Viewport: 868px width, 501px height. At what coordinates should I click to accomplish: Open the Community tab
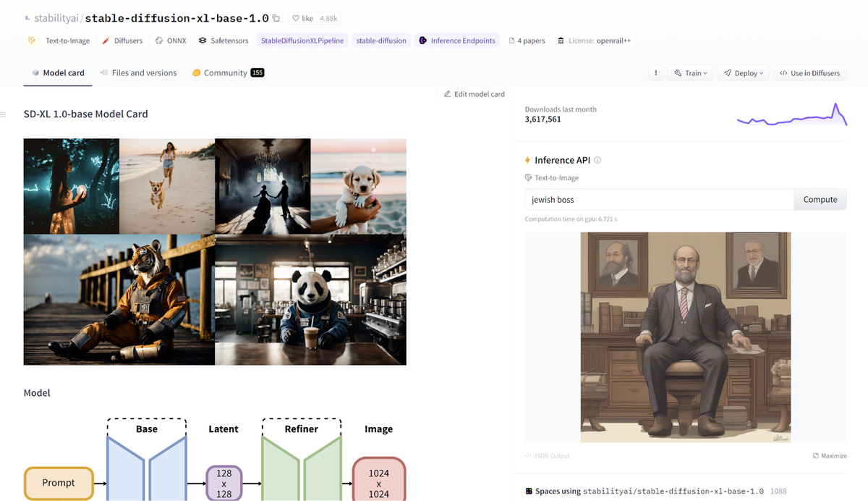coord(228,72)
